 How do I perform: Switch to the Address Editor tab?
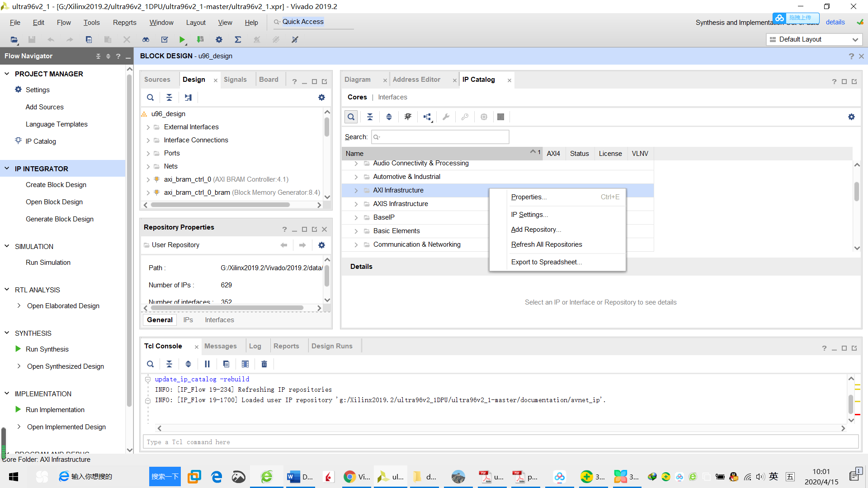pos(416,79)
